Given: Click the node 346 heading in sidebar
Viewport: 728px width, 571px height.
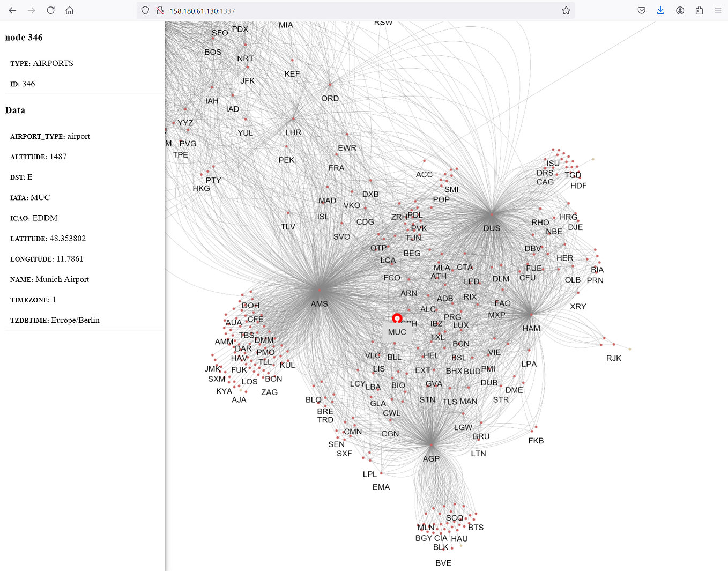Looking at the screenshot, I should point(24,37).
